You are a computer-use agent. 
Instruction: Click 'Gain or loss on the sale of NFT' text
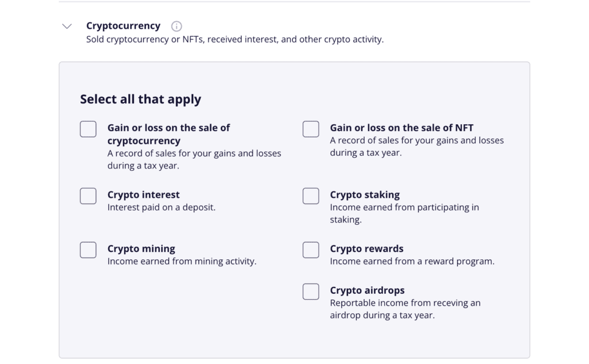401,128
